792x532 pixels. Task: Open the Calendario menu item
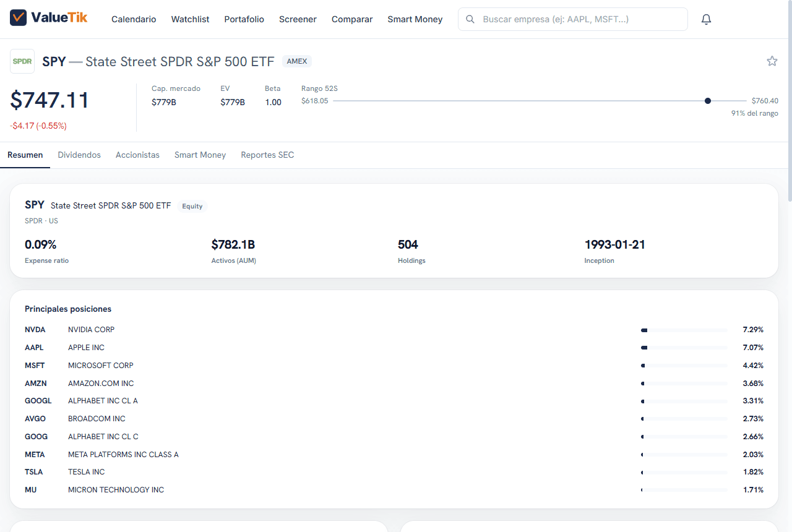pos(134,19)
